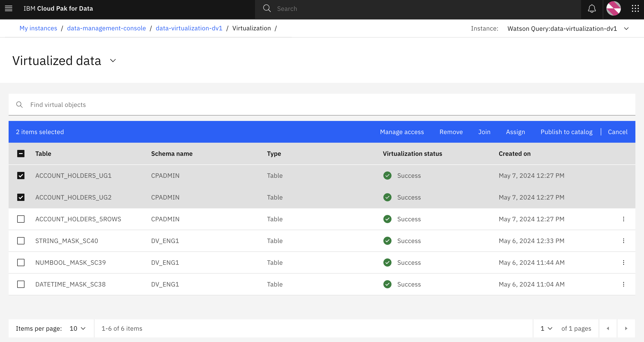Open the page number dropdown
Image resolution: width=644 pixels, height=342 pixels.
[546, 328]
